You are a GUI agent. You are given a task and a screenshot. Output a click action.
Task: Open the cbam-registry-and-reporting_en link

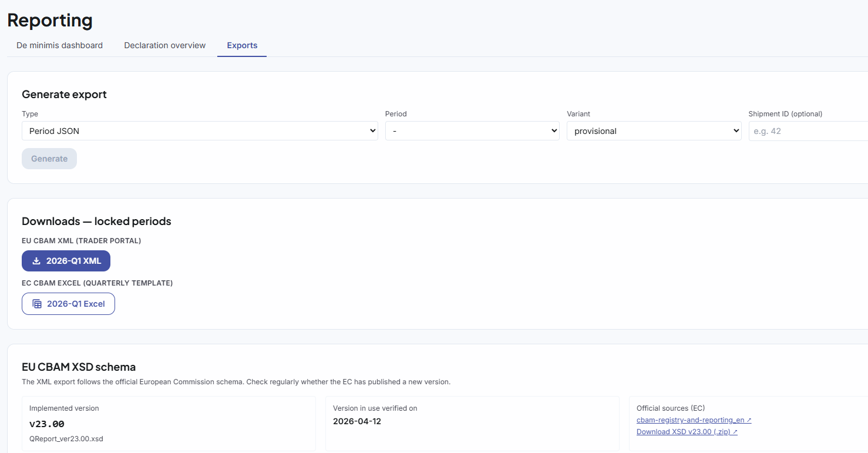[690, 420]
